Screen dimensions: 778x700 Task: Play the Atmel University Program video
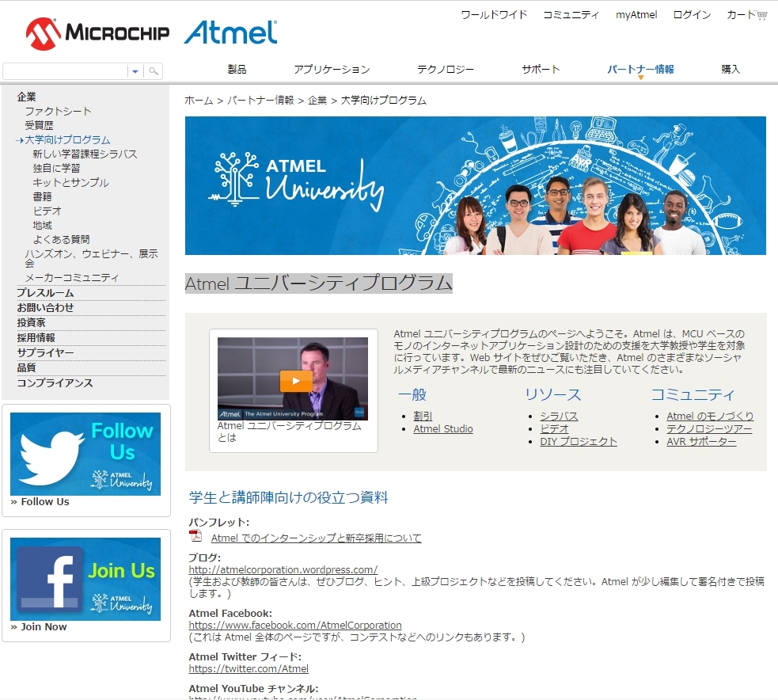point(296,381)
